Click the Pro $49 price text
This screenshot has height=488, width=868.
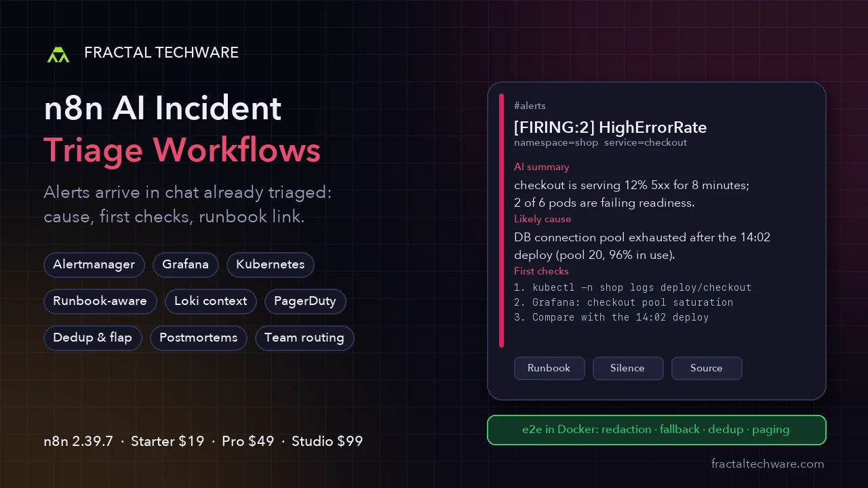pos(248,441)
